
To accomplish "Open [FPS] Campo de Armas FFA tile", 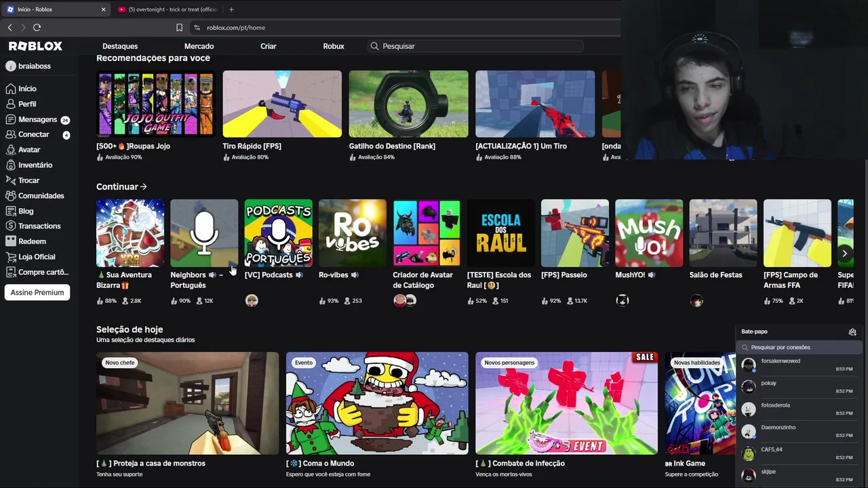I will point(797,233).
